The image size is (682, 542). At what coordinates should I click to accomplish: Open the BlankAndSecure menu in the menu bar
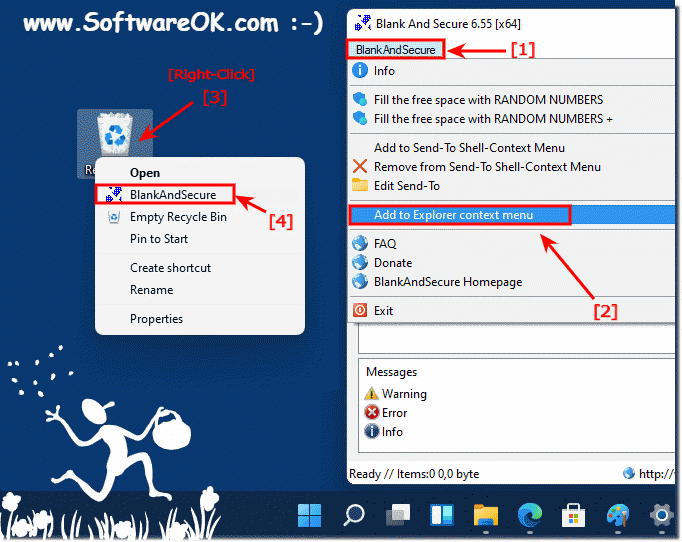pos(395,50)
